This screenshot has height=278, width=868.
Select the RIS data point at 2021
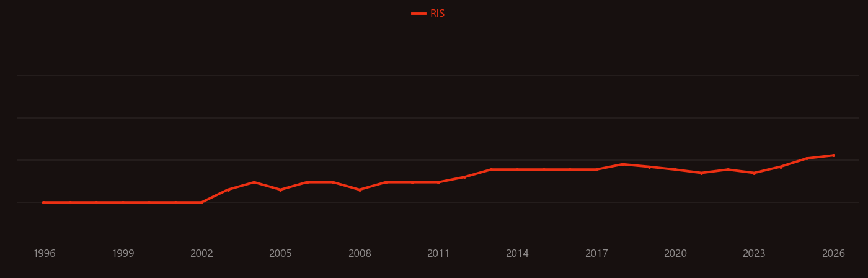click(701, 173)
